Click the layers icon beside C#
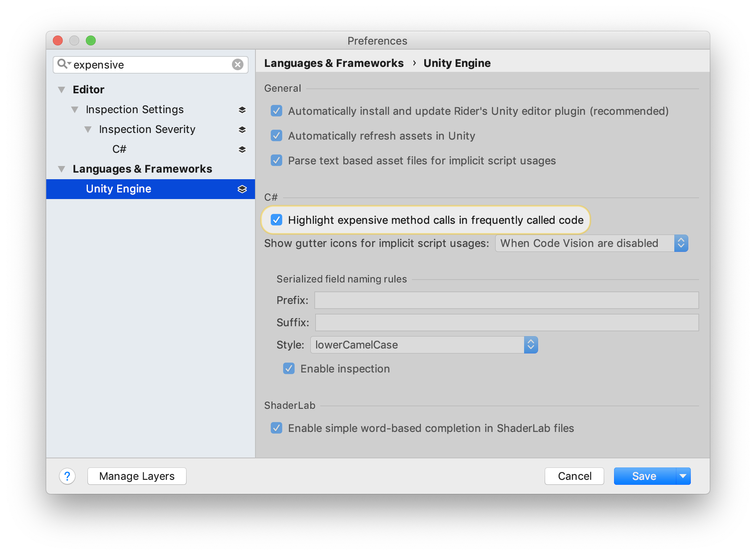The width and height of the screenshot is (756, 555). 242,149
